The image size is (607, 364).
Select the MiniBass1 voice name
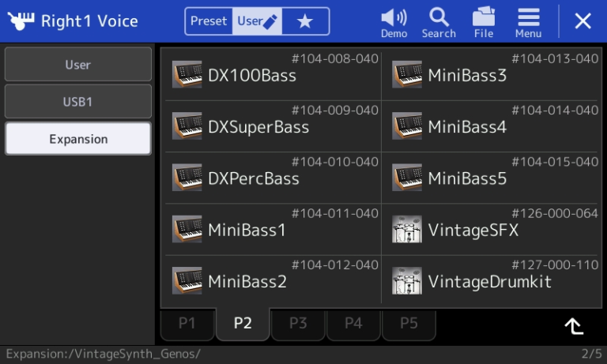(x=247, y=230)
